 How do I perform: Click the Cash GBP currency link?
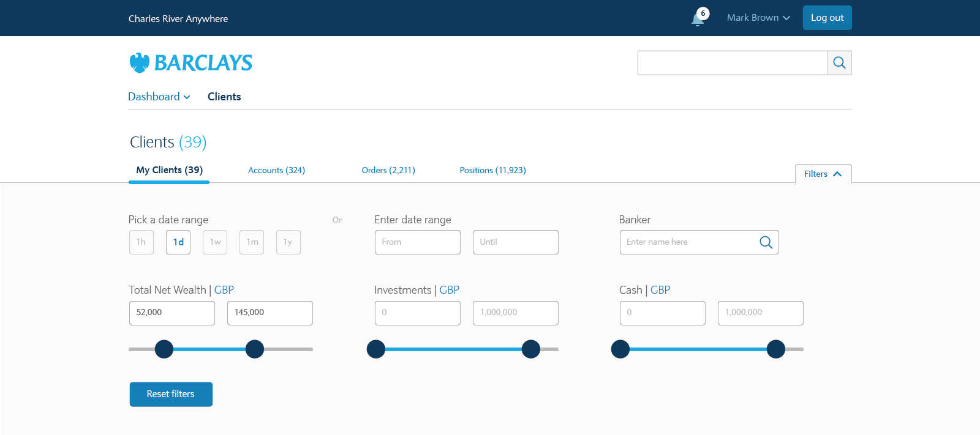[660, 290]
